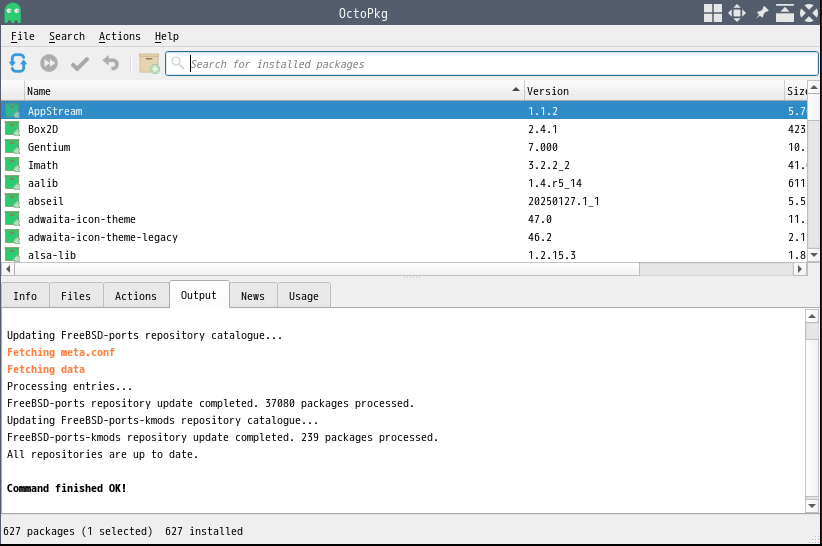Click the magnifier icon in the search box
The image size is (822, 546).
[178, 63]
